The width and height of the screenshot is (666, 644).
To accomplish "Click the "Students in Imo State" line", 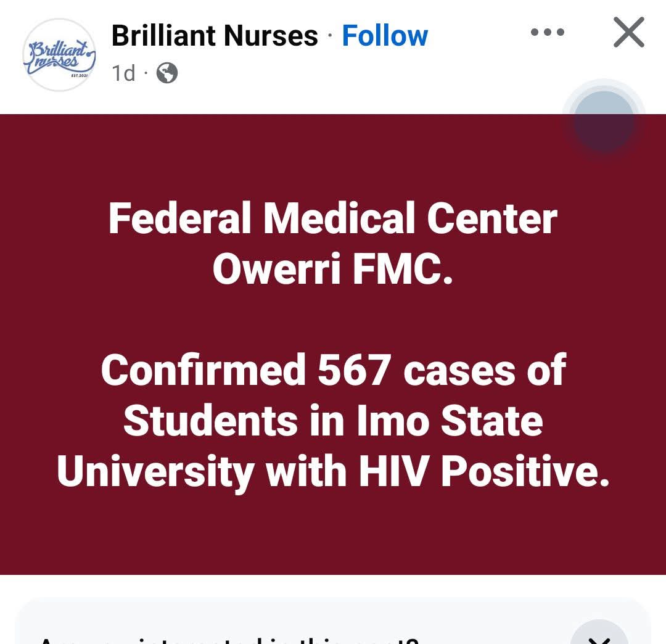I will 333,421.
